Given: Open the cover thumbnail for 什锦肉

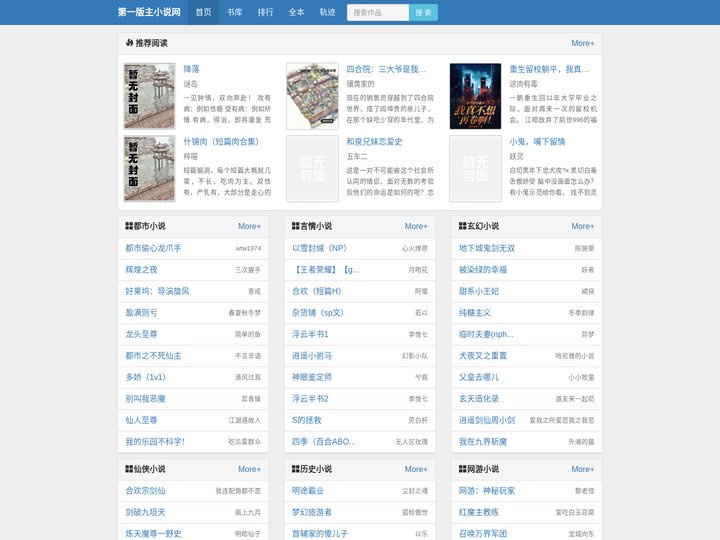Looking at the screenshot, I should [149, 169].
